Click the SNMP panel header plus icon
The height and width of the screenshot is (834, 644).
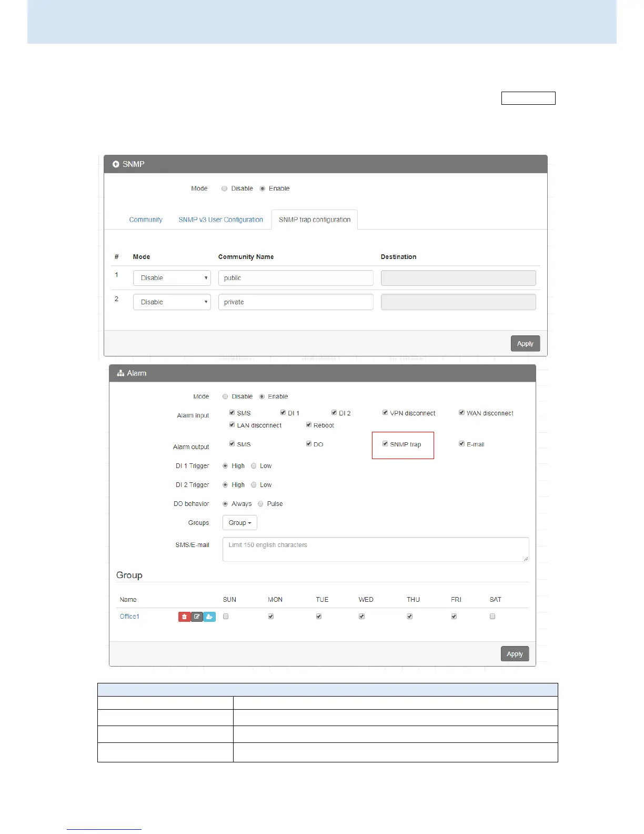[116, 164]
